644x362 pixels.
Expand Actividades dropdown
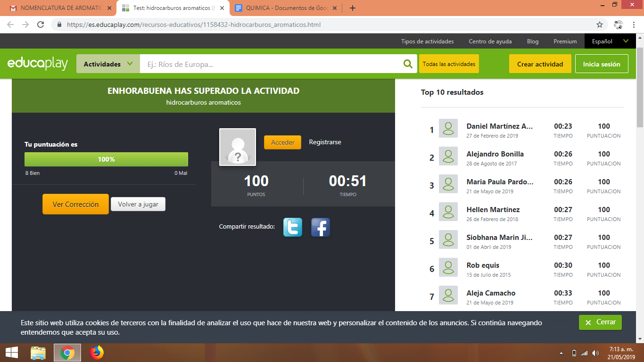[x=108, y=64]
